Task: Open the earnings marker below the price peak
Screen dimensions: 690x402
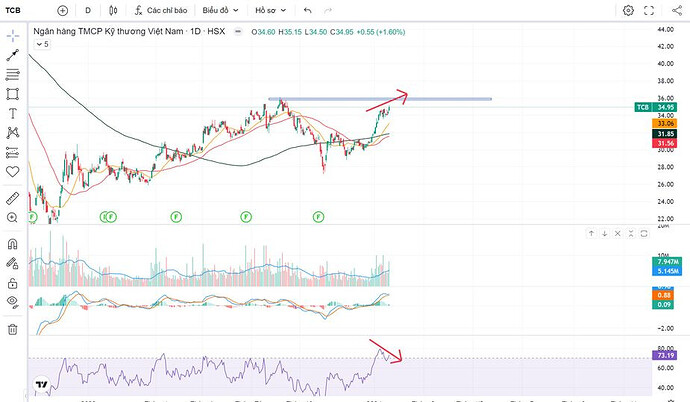Action: 246,217
